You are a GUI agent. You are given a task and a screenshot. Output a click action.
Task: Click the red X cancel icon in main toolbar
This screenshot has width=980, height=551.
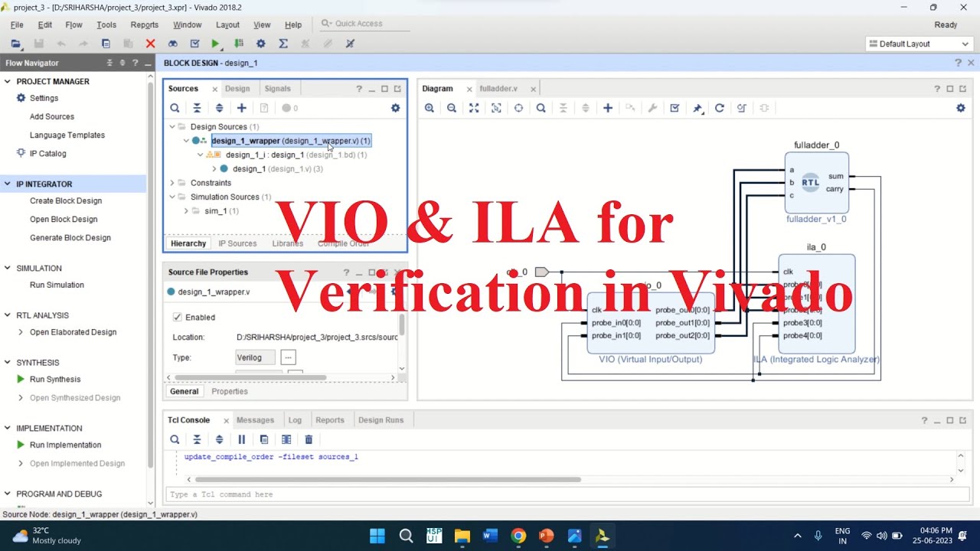pos(150,44)
